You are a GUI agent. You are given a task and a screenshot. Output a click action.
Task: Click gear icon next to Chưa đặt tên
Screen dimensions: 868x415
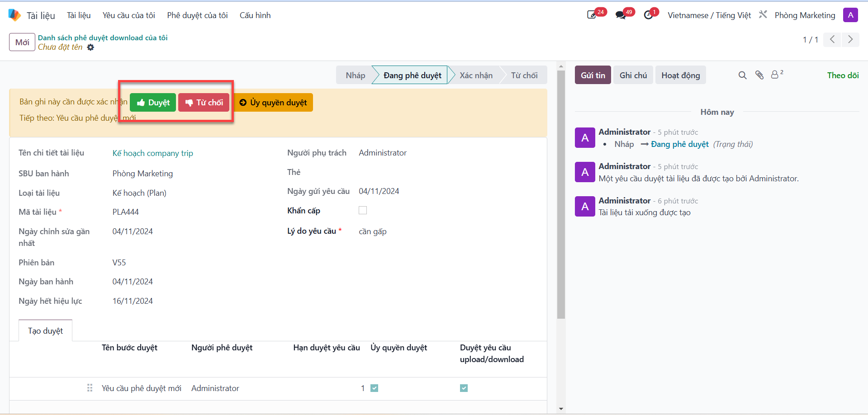click(90, 47)
